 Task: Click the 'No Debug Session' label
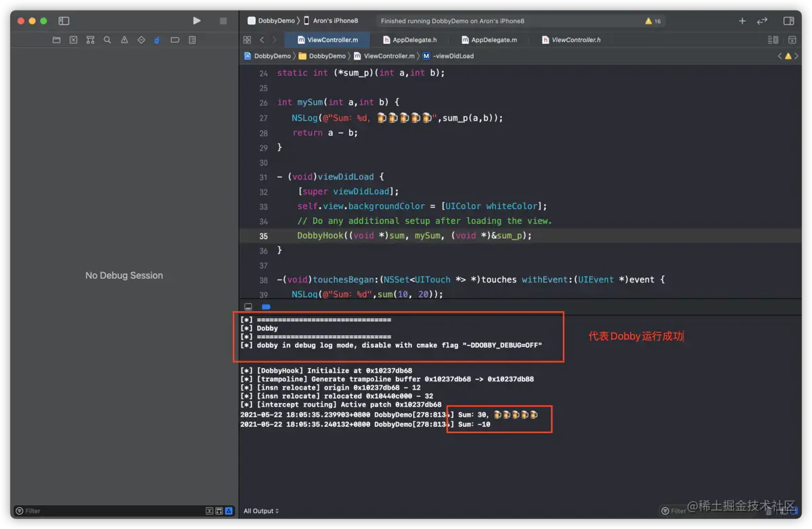124,275
